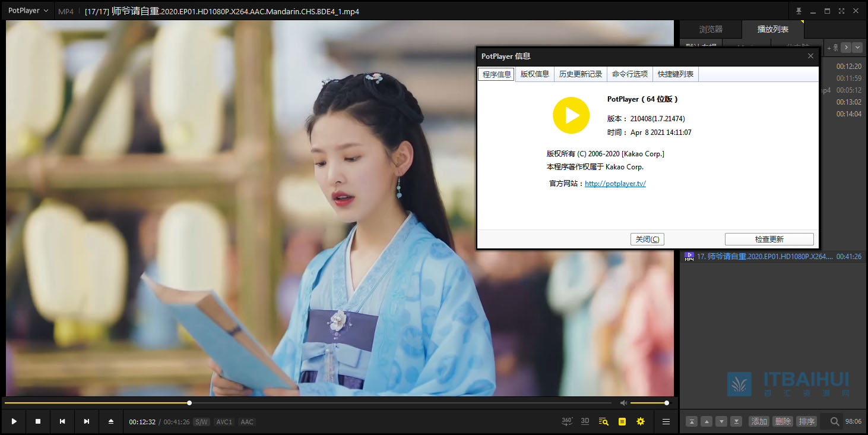Select the playlist entry lasting 00:11:59
Image resolution: width=868 pixels, height=435 pixels.
point(849,78)
